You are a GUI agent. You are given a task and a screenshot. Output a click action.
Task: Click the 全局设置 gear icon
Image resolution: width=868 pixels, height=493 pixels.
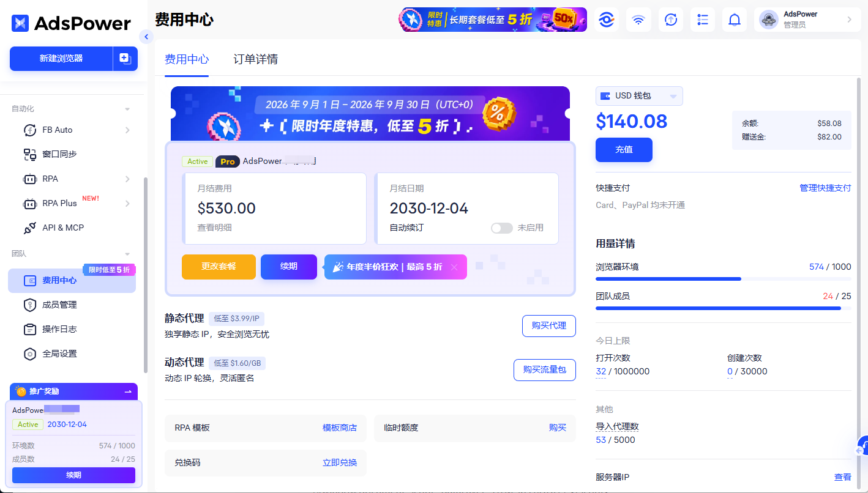click(30, 354)
